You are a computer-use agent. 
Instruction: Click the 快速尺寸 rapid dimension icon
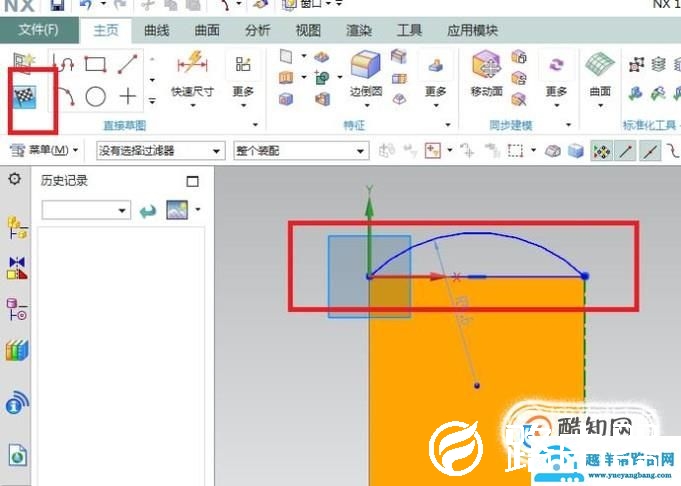192,63
